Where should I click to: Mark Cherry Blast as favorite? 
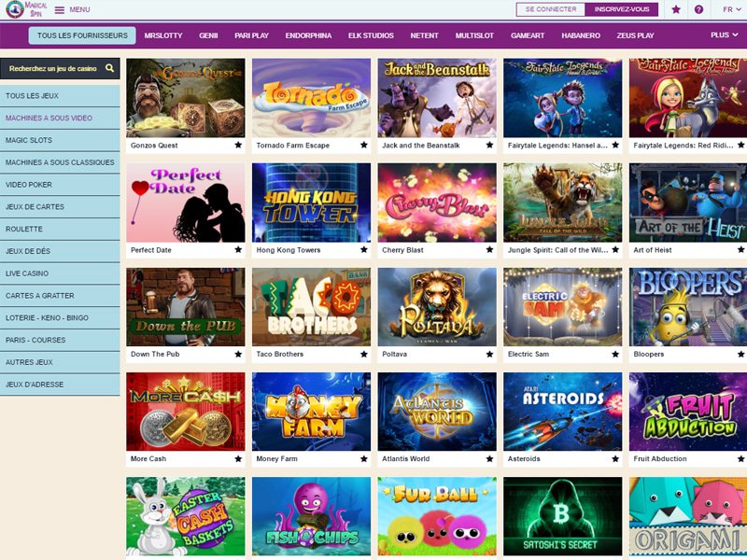tap(489, 249)
